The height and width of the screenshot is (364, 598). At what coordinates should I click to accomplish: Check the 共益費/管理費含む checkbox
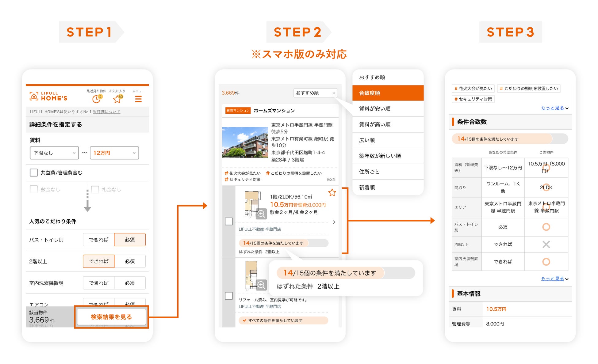(34, 173)
